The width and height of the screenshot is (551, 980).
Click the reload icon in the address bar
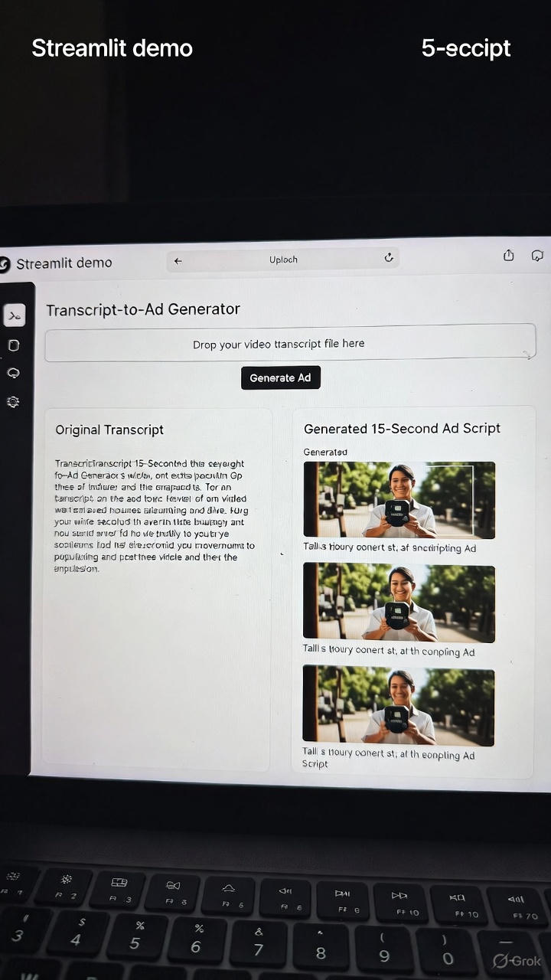389,259
